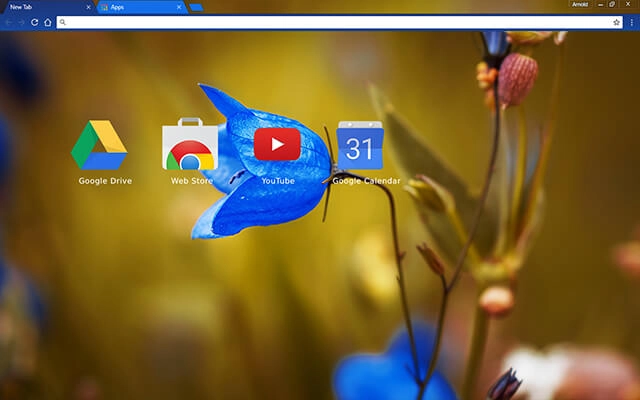Reload the current page

pos(35,22)
